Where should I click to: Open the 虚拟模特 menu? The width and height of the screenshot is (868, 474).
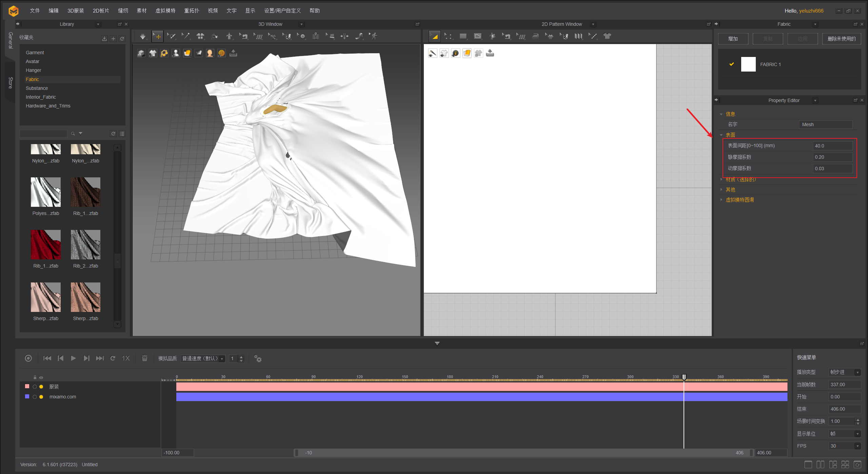165,11
